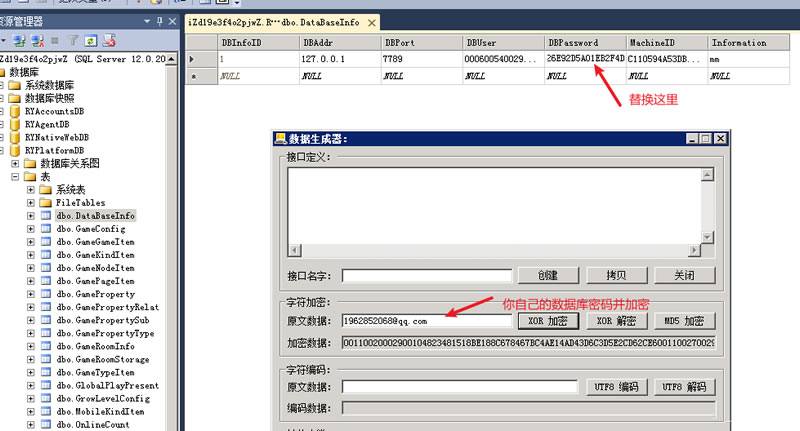
Task: Click the dbo.GameConfig table icon
Action: [x=45, y=229]
